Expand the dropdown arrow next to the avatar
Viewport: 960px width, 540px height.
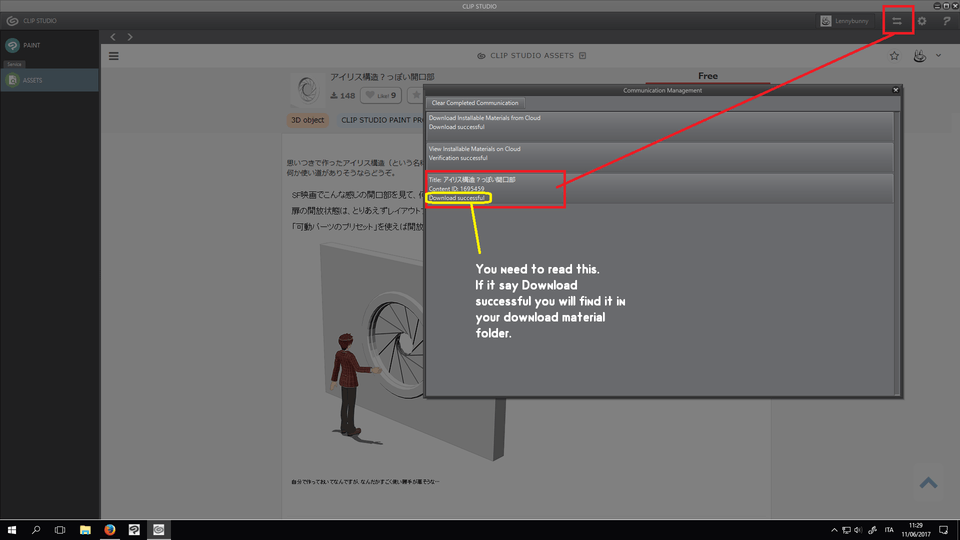click(939, 56)
